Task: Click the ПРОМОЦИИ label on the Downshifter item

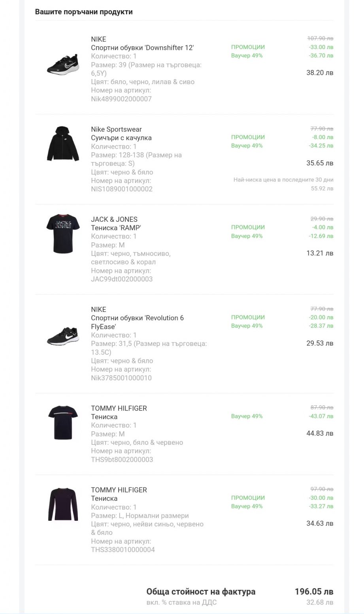Action: click(x=248, y=47)
